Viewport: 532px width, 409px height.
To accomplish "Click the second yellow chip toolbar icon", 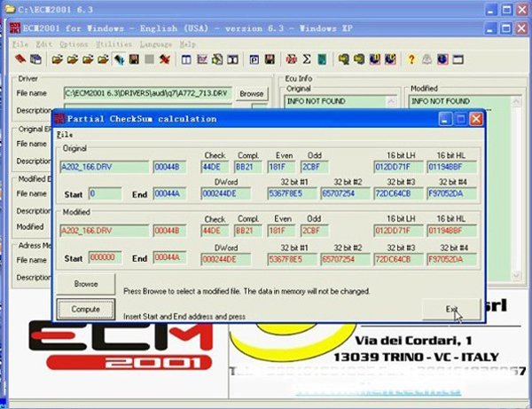I will pyautogui.click(x=359, y=59).
